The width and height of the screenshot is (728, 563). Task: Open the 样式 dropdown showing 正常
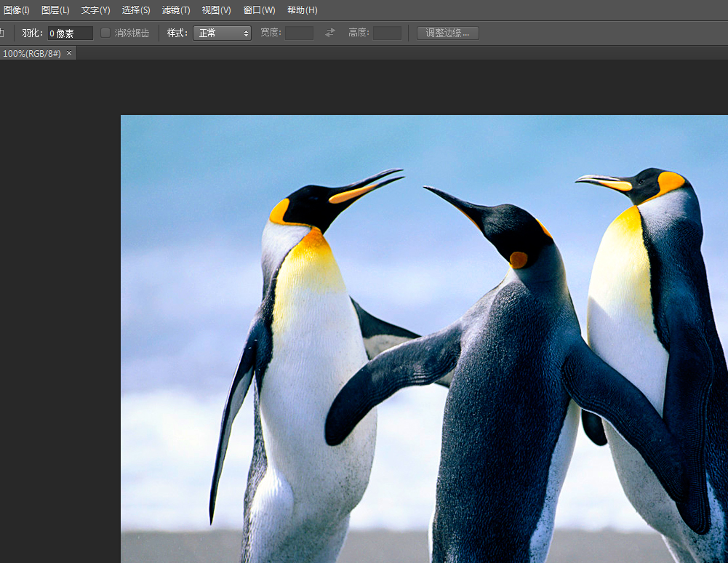(x=222, y=33)
